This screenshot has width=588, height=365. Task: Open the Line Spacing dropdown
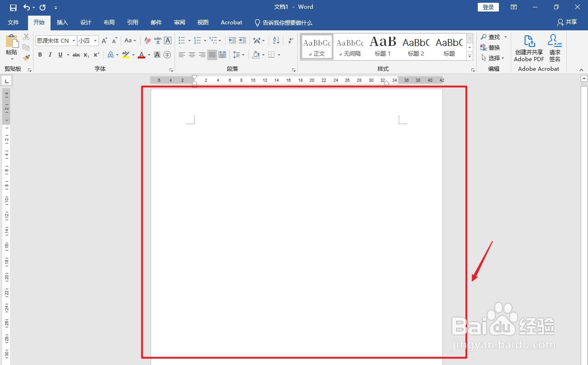click(x=238, y=55)
